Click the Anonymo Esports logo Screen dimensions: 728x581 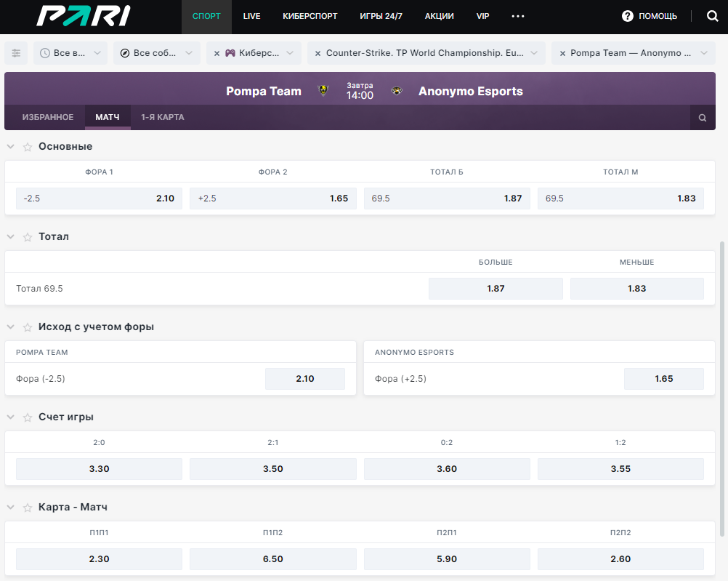coord(397,91)
